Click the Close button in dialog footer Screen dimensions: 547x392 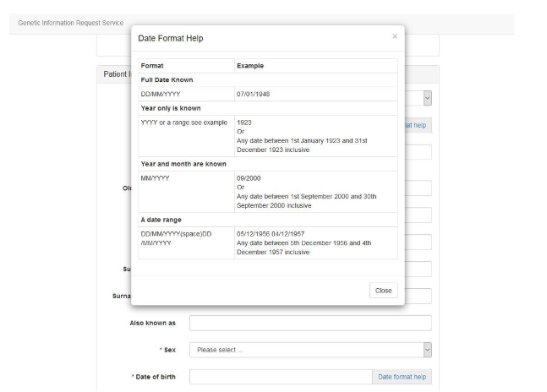383,291
